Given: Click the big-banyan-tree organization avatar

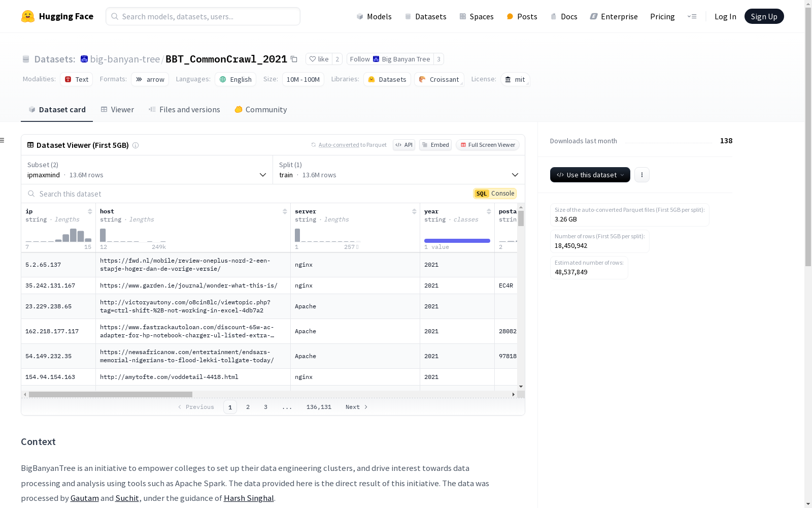Looking at the screenshot, I should 84,59.
